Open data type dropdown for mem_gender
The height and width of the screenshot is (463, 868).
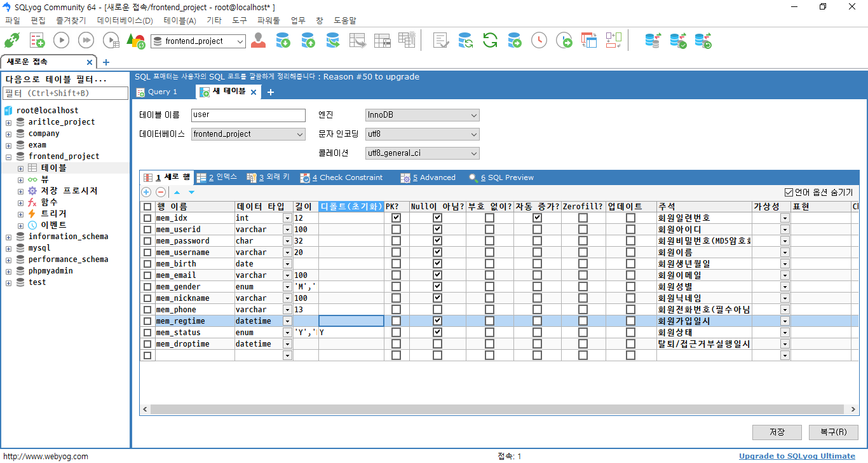288,286
